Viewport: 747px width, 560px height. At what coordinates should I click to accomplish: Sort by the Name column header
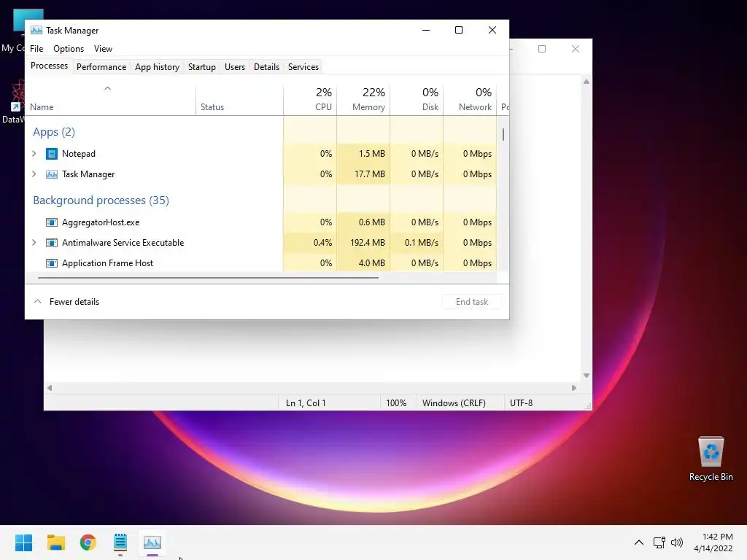click(110, 100)
